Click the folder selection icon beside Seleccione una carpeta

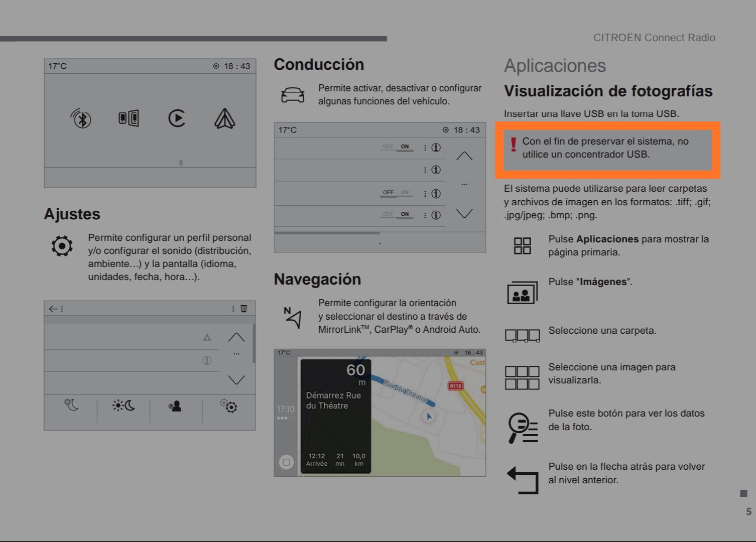pyautogui.click(x=523, y=335)
